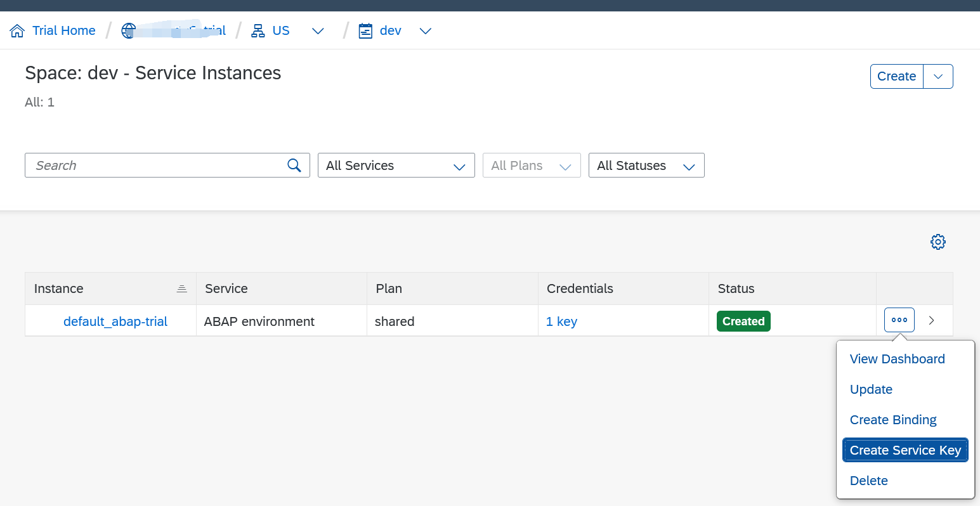Click the sort icon on the Instance column header
Image resolution: width=980 pixels, height=506 pixels.
(x=182, y=288)
